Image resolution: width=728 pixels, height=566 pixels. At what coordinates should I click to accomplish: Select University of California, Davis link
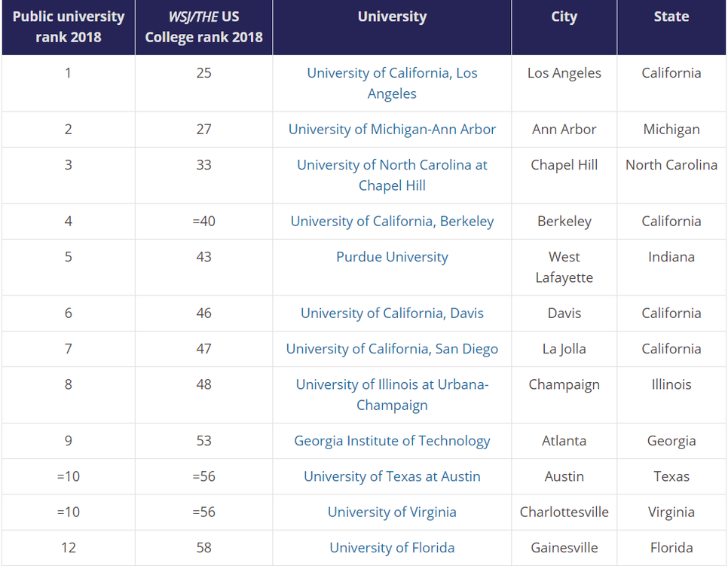(392, 314)
